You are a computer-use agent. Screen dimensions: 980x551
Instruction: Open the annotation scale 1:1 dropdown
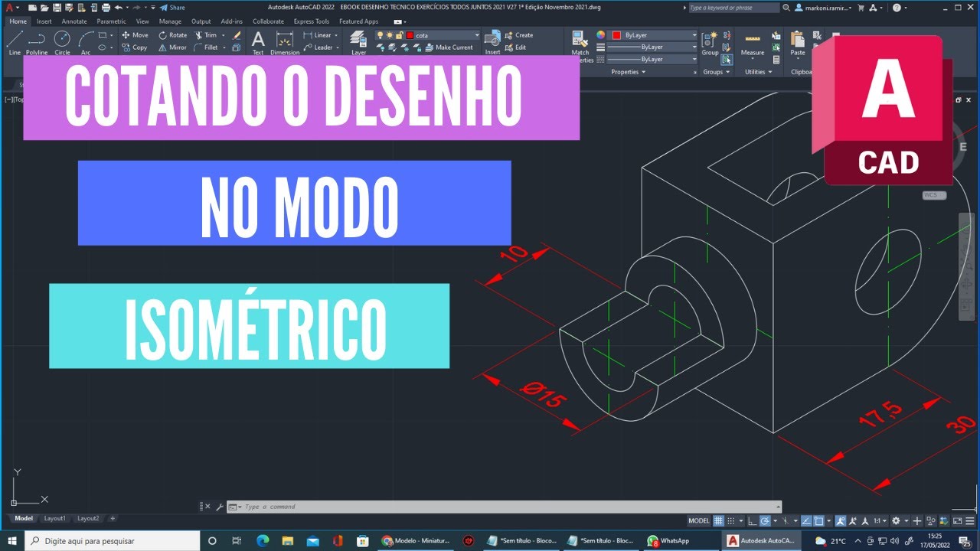click(879, 520)
